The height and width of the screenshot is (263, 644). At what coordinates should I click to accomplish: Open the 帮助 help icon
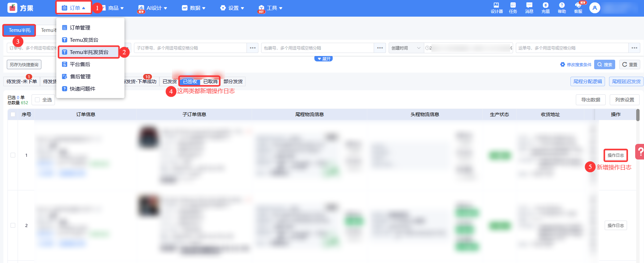point(562,8)
